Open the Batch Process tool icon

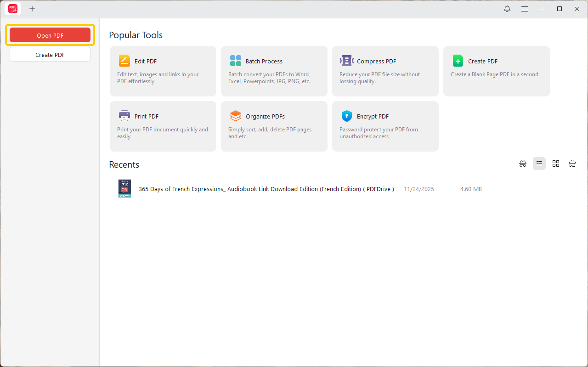tap(236, 61)
